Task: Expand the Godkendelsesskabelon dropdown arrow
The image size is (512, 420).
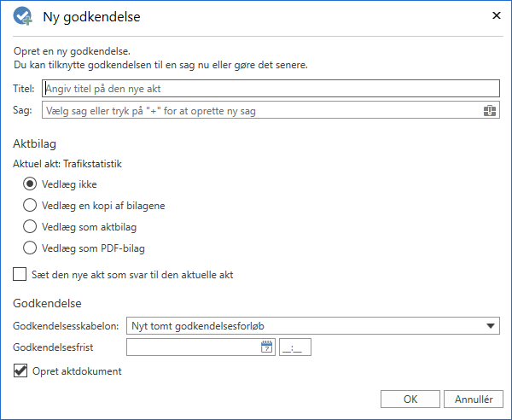Action: coord(491,325)
